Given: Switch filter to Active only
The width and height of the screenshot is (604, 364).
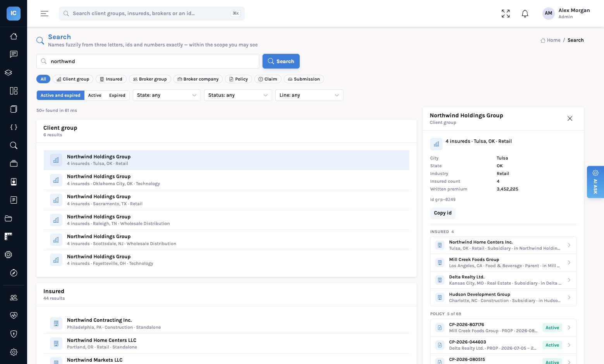Looking at the screenshot, I should click(x=95, y=95).
